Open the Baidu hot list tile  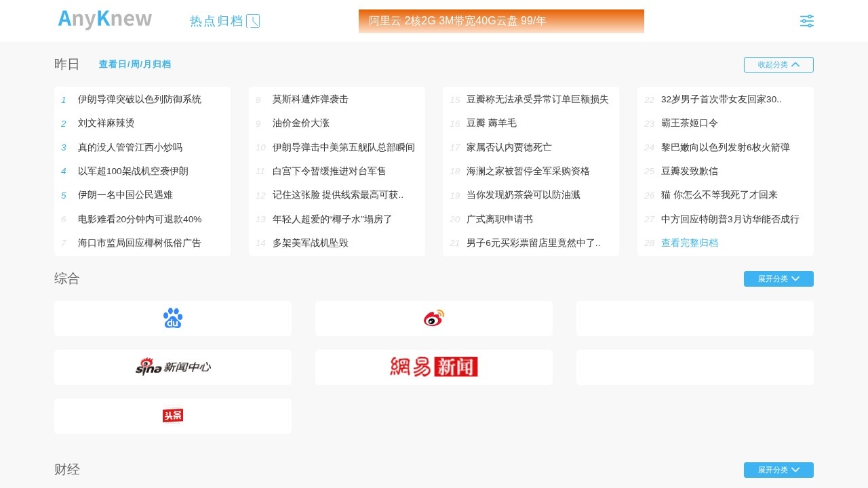tap(173, 318)
